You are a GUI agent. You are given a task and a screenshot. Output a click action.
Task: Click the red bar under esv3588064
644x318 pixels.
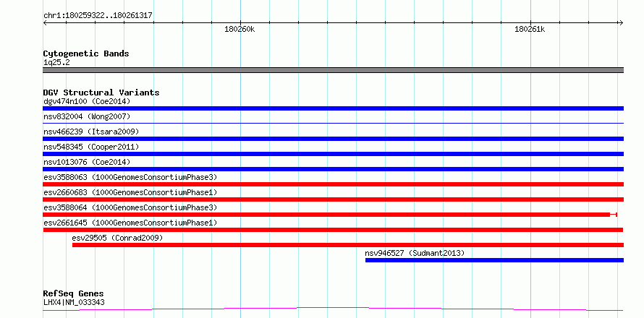pyautogui.click(x=326, y=215)
